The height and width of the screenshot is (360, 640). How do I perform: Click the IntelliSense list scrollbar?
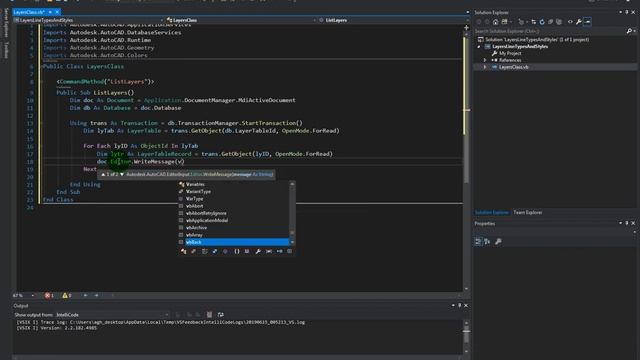[292, 213]
